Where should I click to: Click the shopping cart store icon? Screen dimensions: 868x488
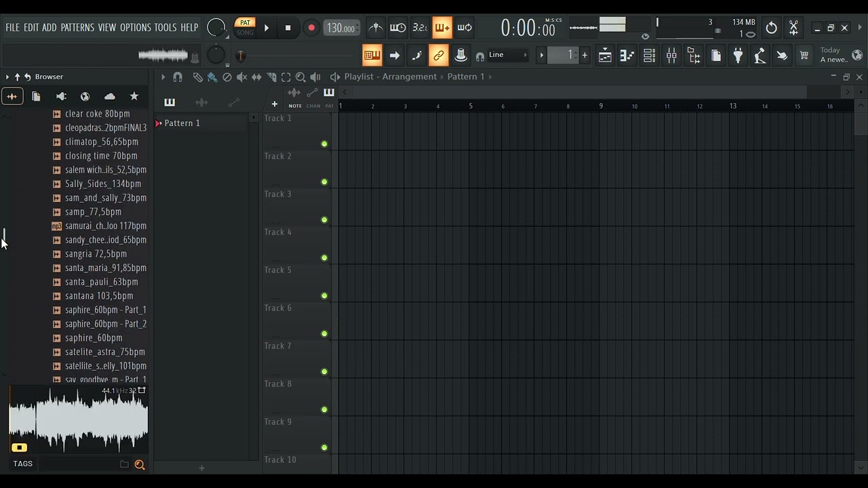click(804, 56)
